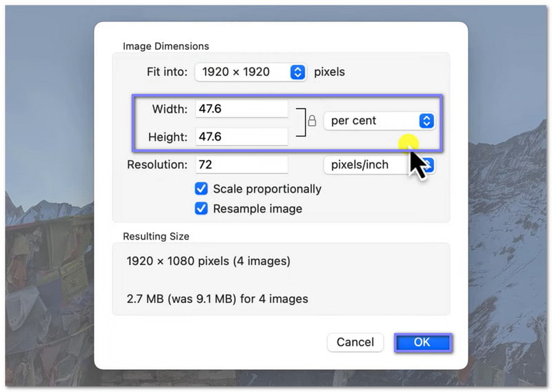Screen dimensions: 552x392
Task: Uncheck the Resample image checkbox
Action: [201, 208]
